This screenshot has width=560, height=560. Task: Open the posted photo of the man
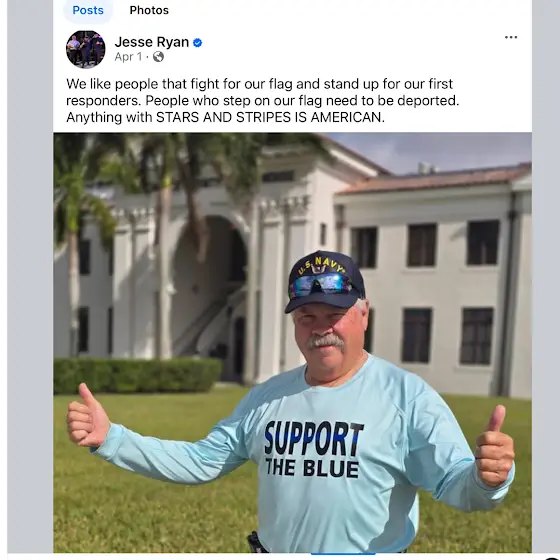click(x=292, y=342)
